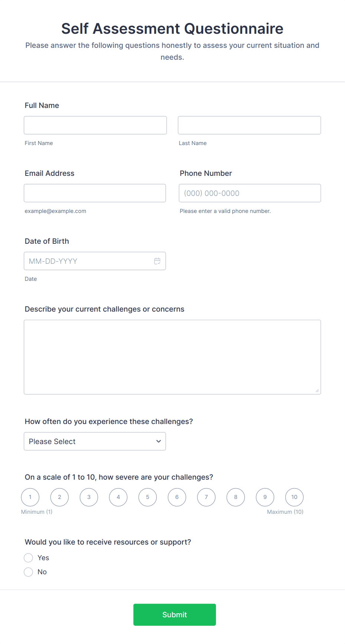This screenshot has width=345, height=644.
Task: Select severity rating 8 on the scale
Action: tap(236, 497)
